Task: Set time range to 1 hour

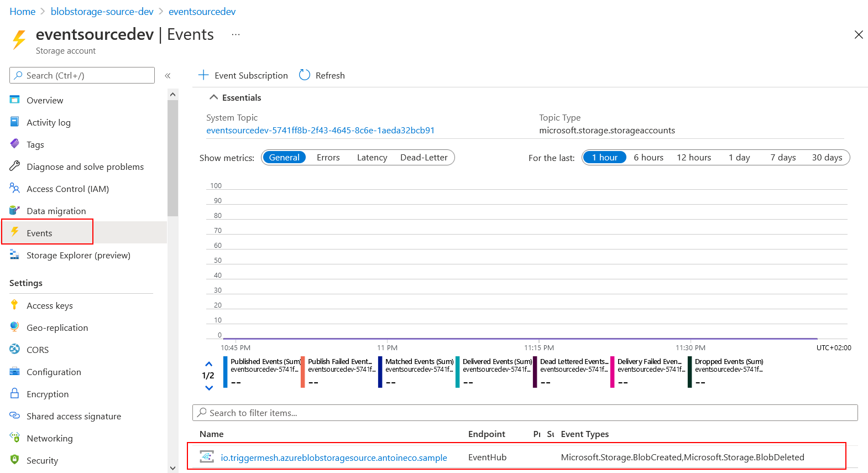Action: pyautogui.click(x=605, y=158)
